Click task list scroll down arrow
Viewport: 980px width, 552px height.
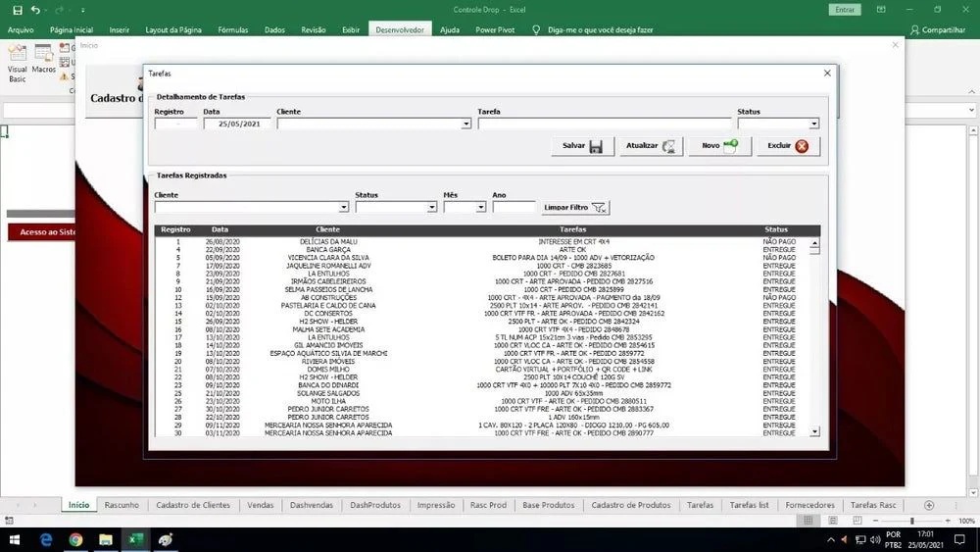click(814, 431)
